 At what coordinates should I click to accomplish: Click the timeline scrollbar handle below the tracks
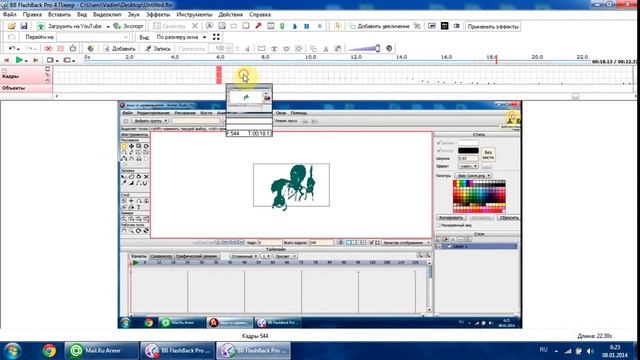coord(576,96)
